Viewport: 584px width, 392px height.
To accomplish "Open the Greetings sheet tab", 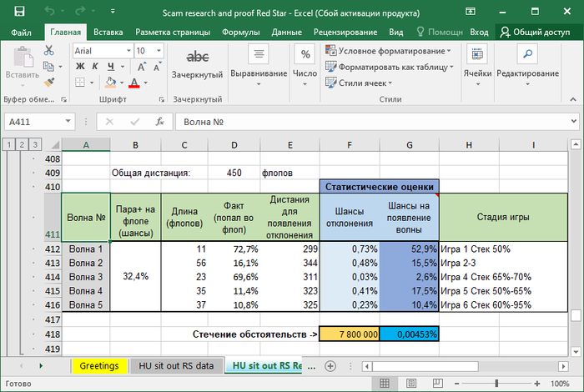I will (99, 366).
